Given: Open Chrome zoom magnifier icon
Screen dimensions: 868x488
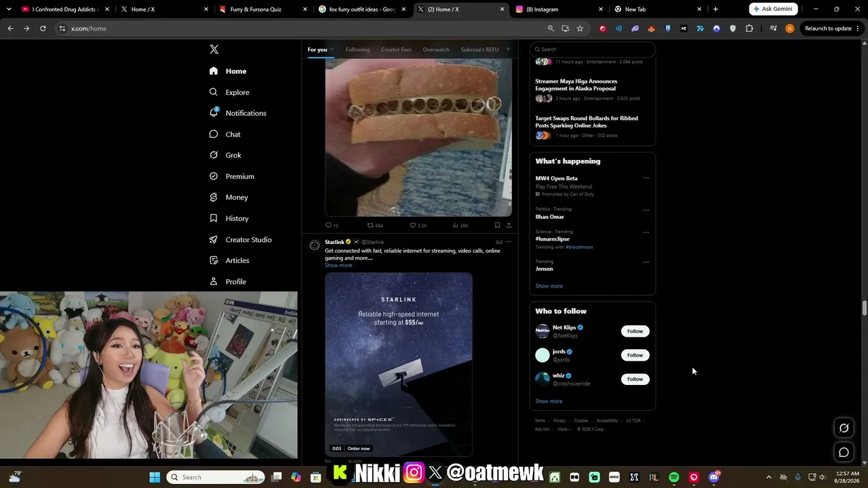Looking at the screenshot, I should [x=551, y=28].
